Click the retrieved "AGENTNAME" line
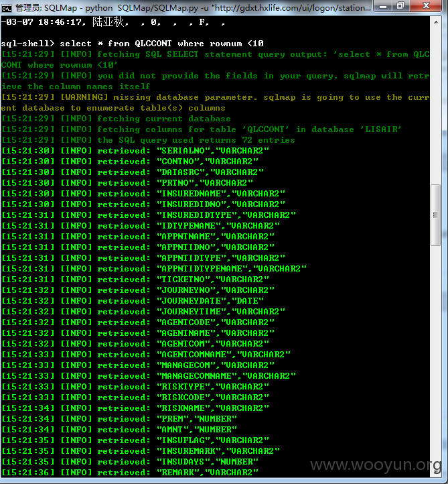The height and width of the screenshot is (484, 448). [x=138, y=333]
